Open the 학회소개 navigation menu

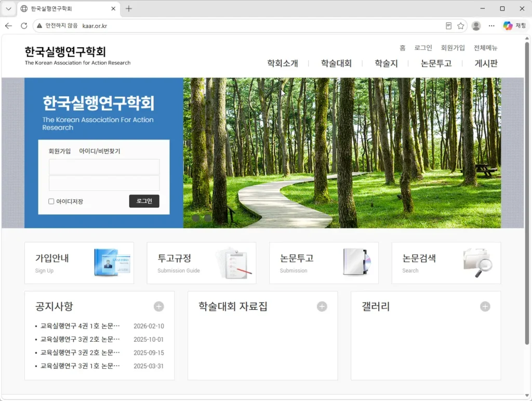283,63
